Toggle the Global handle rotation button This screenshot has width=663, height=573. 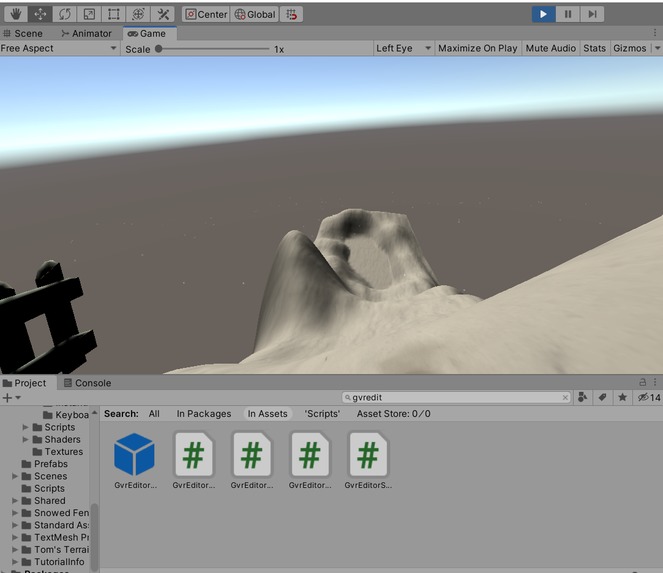[x=255, y=14]
